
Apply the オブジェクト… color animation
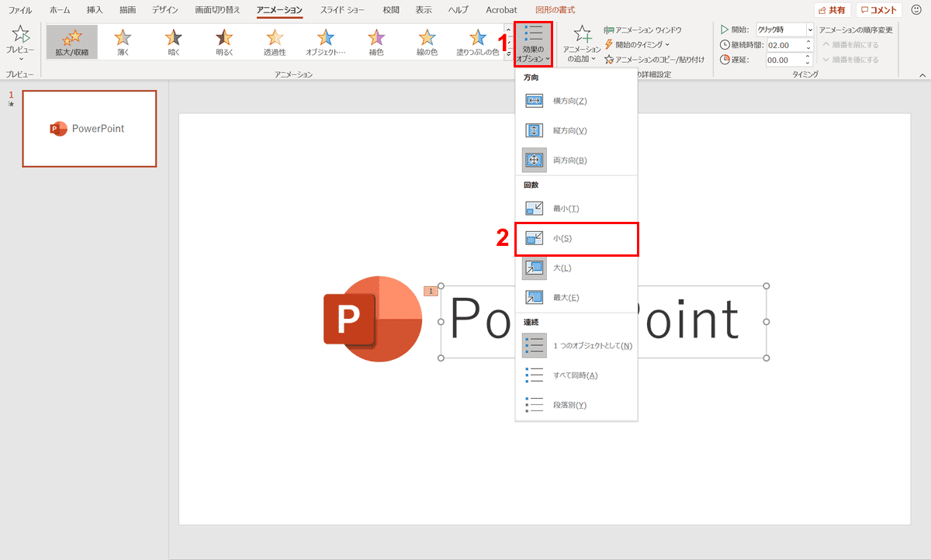tap(326, 43)
